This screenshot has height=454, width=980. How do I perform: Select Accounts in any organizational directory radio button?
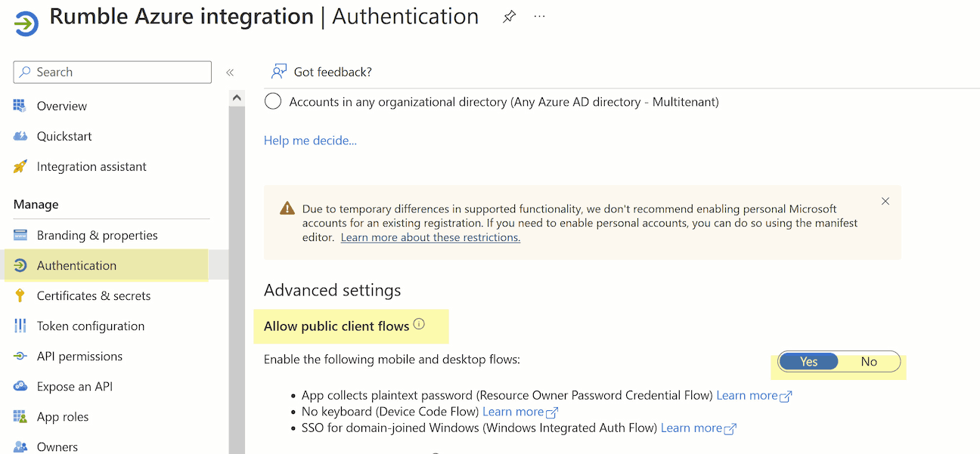pos(273,101)
